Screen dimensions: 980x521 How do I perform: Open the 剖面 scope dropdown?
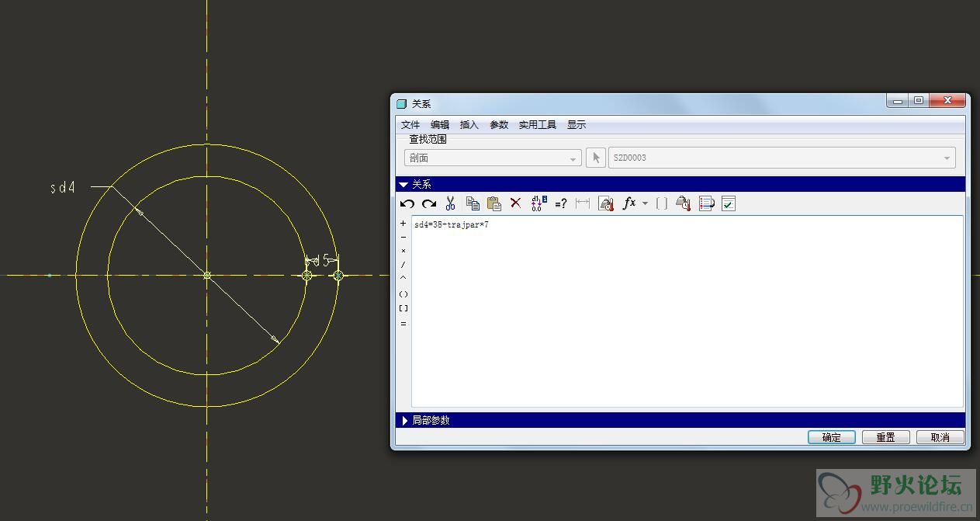493,158
